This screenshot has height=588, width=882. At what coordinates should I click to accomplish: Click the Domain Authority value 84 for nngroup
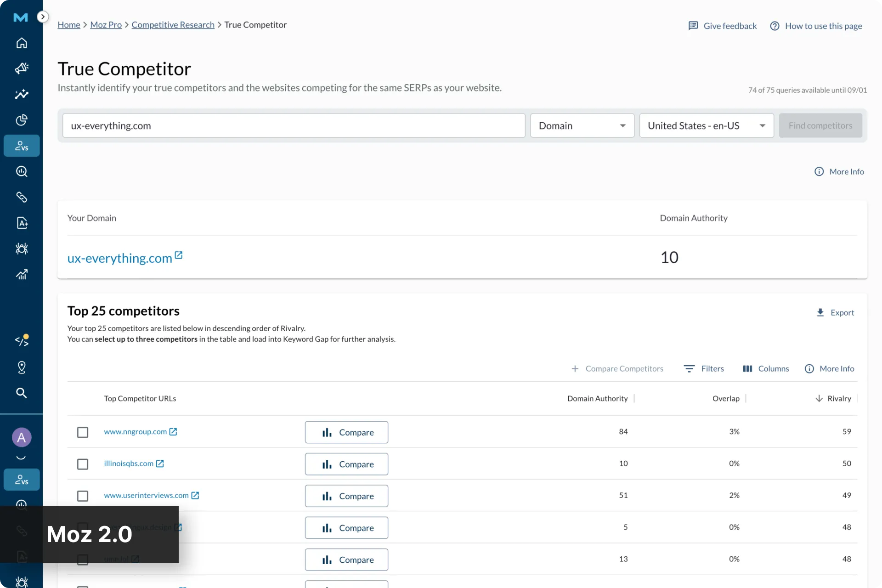pos(623,431)
